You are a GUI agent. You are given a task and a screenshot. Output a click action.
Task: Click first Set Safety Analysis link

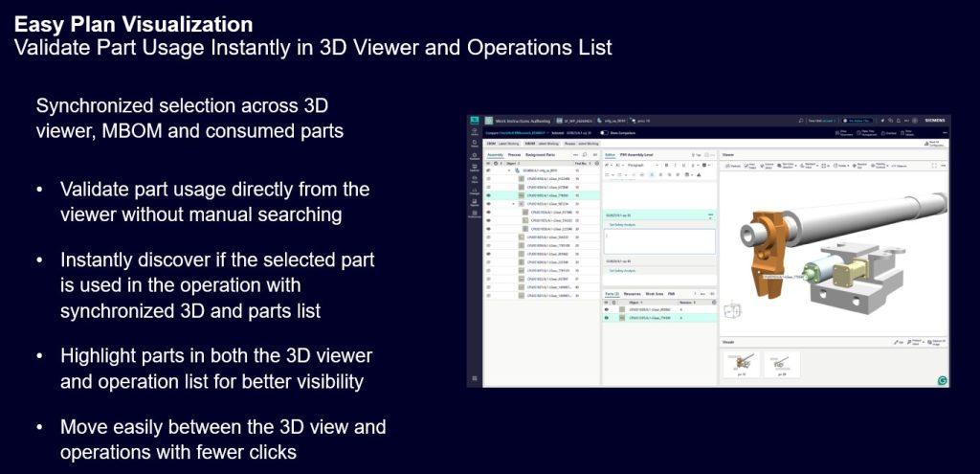622,224
